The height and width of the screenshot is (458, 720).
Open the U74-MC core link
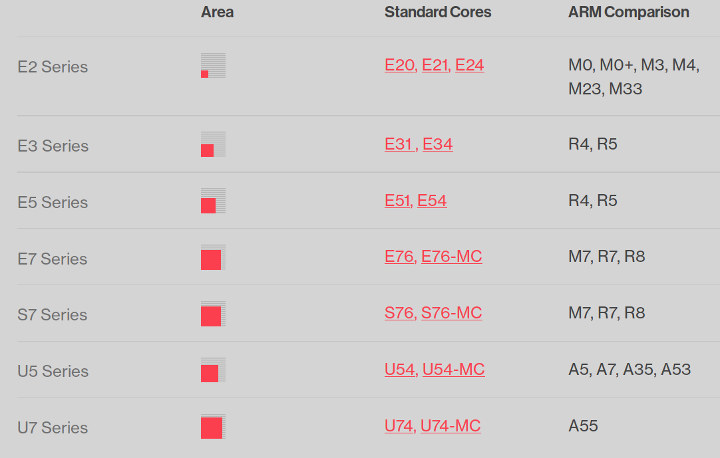coord(450,426)
